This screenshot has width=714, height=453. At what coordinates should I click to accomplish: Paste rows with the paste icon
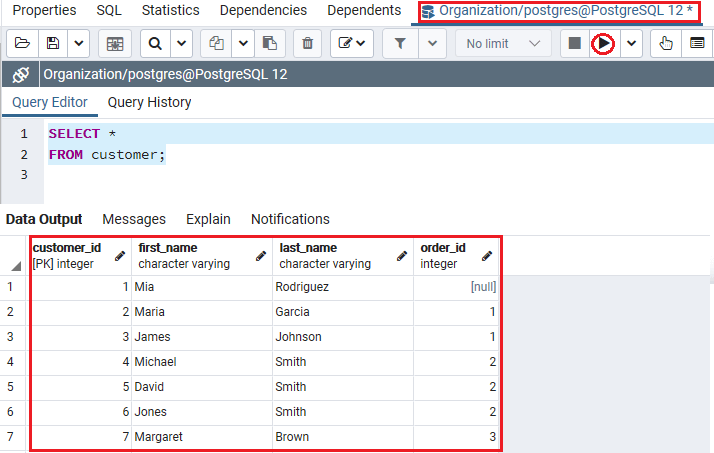point(270,43)
